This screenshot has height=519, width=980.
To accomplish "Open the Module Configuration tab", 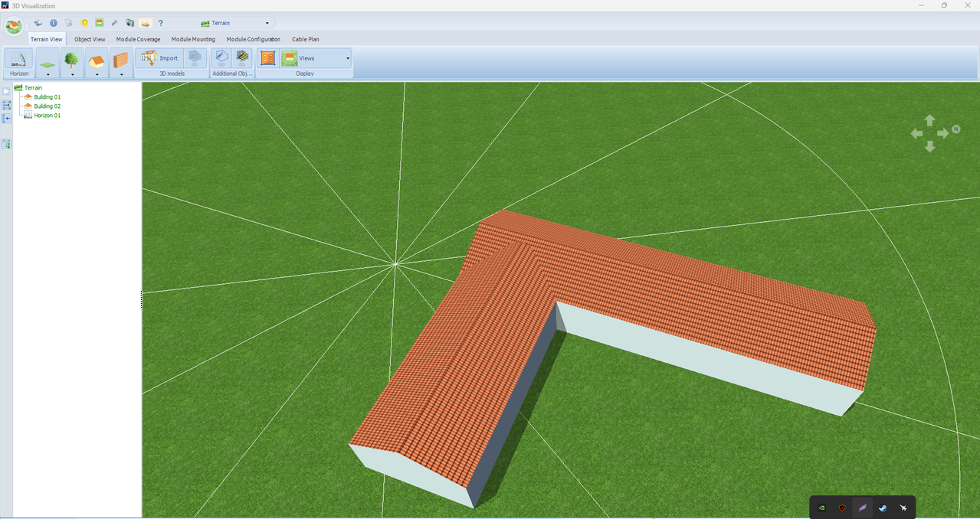I will (253, 39).
